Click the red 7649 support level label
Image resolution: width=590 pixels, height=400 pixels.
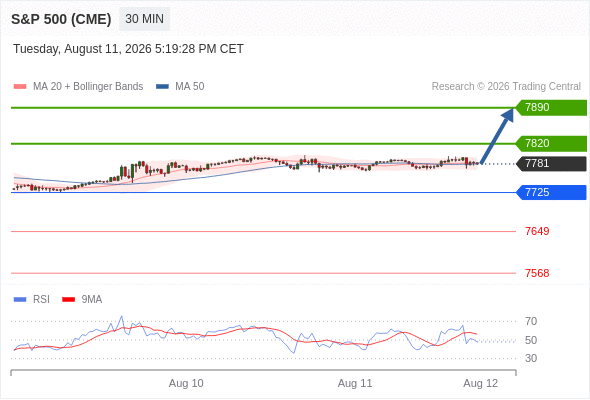[537, 231]
